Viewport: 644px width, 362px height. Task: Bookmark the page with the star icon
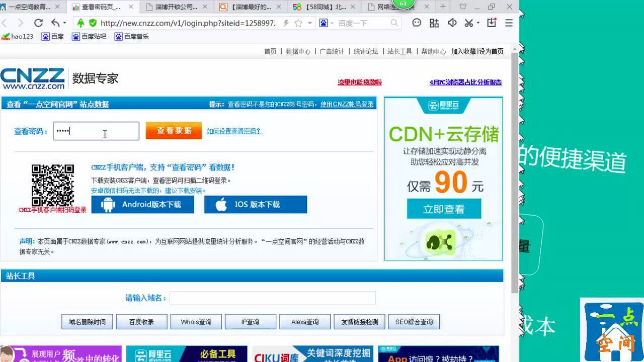298,23
